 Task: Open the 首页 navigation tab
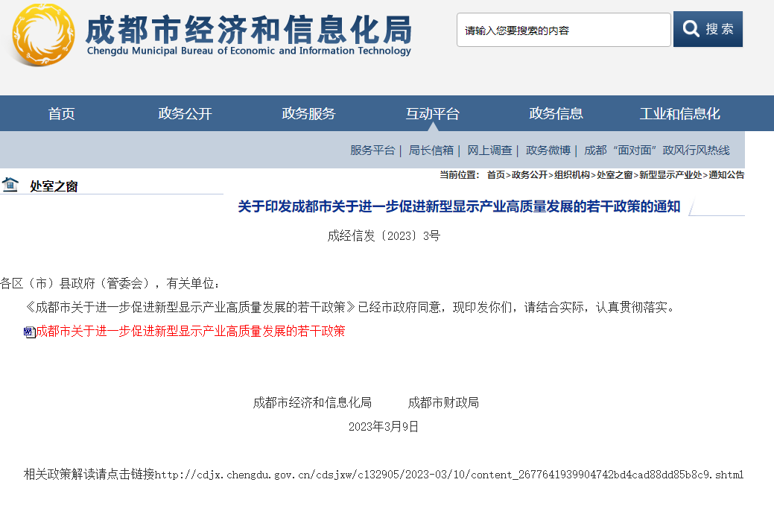pyautogui.click(x=62, y=114)
